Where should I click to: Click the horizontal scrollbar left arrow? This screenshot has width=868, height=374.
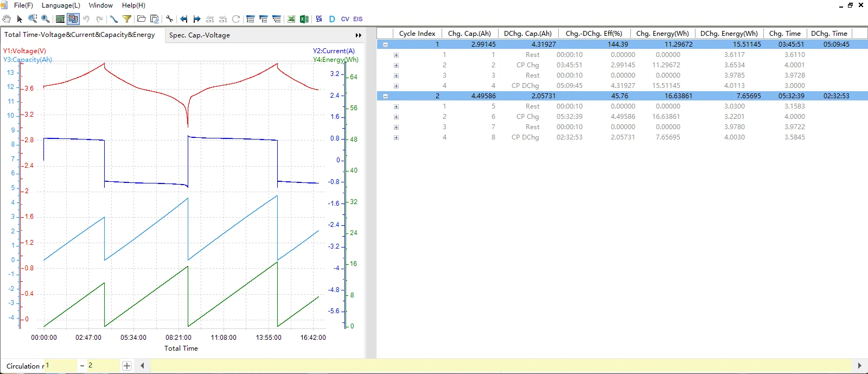142,366
